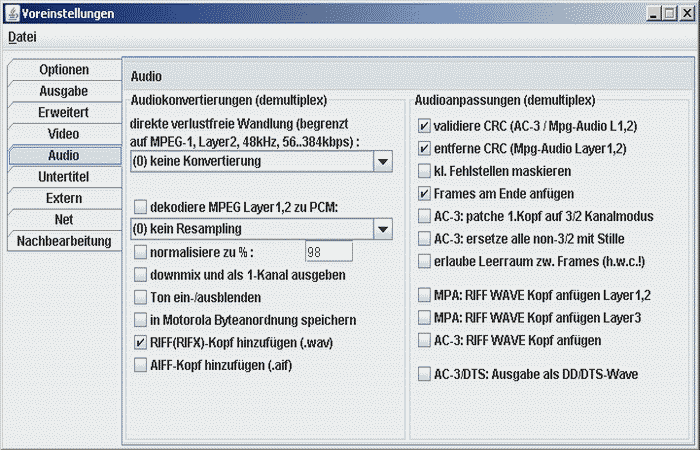
Task: Maximize the Voreinstellungen window
Action: point(668,13)
